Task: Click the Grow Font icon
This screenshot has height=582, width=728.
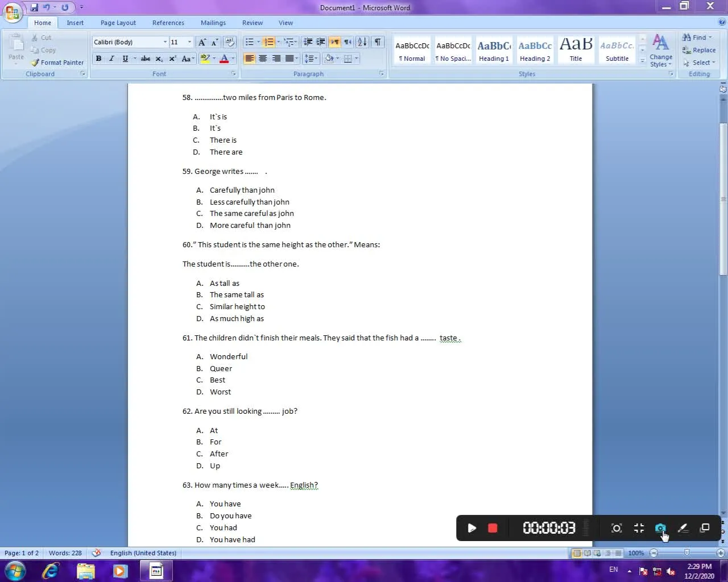Action: click(201, 42)
